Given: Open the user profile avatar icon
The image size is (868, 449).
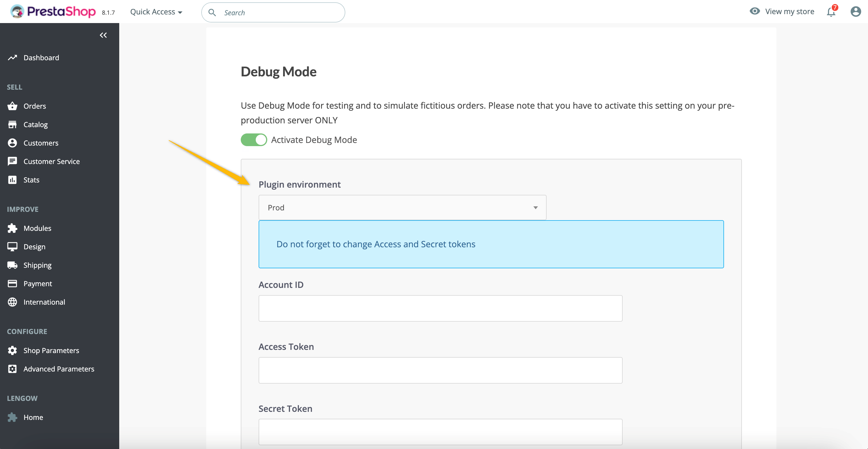Looking at the screenshot, I should click(x=856, y=12).
